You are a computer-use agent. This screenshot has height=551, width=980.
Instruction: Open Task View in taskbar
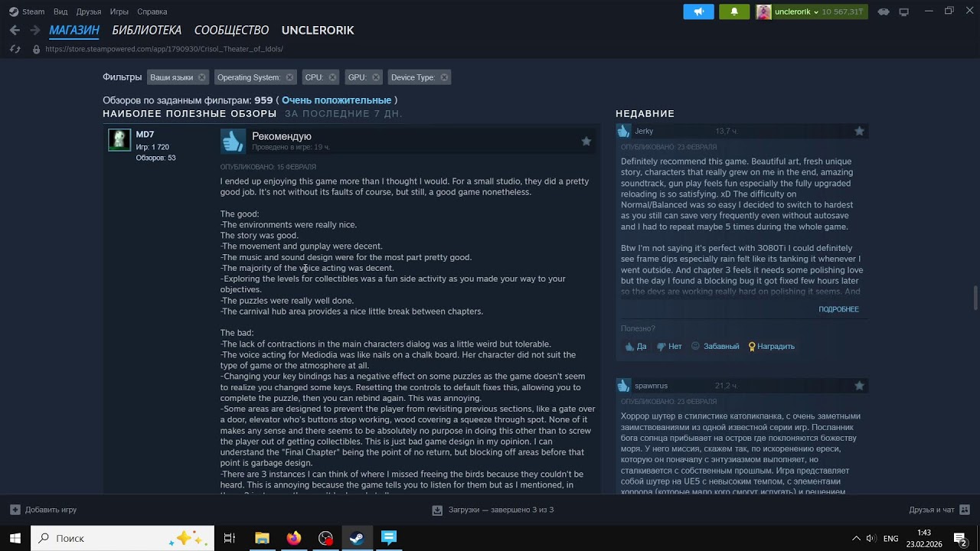[x=229, y=538]
